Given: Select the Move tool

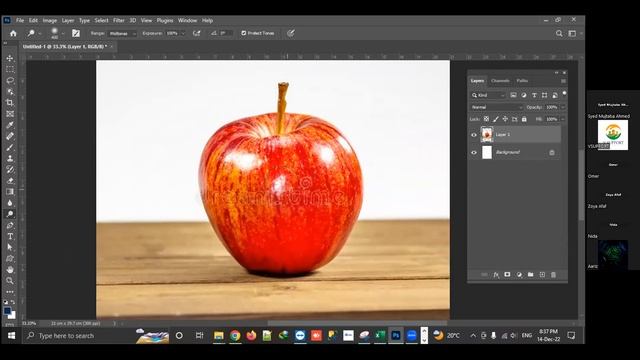Looking at the screenshot, I should tap(10, 58).
